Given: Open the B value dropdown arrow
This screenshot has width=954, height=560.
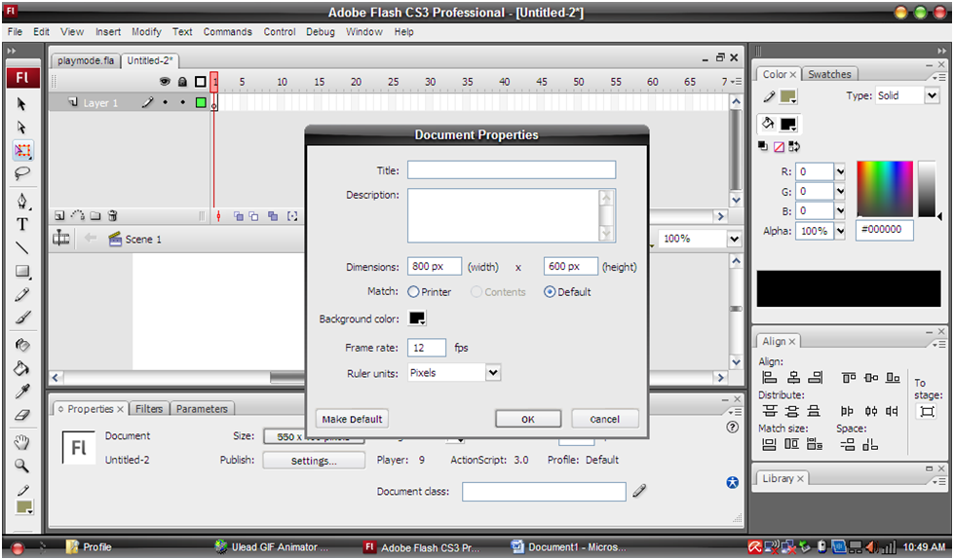Looking at the screenshot, I should [840, 211].
